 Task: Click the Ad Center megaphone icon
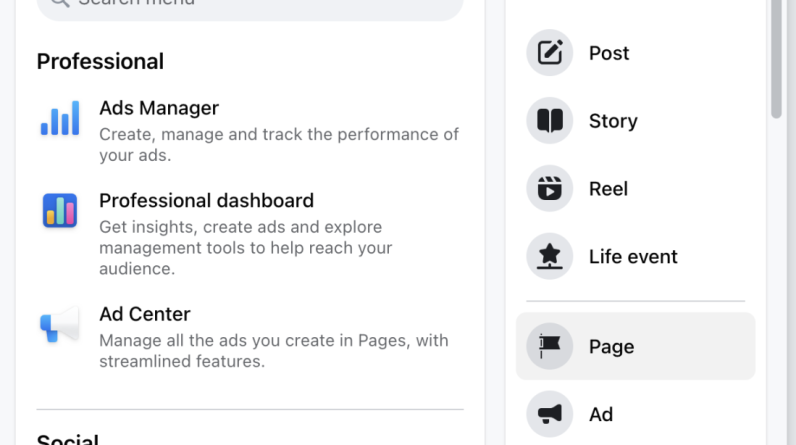(60, 325)
